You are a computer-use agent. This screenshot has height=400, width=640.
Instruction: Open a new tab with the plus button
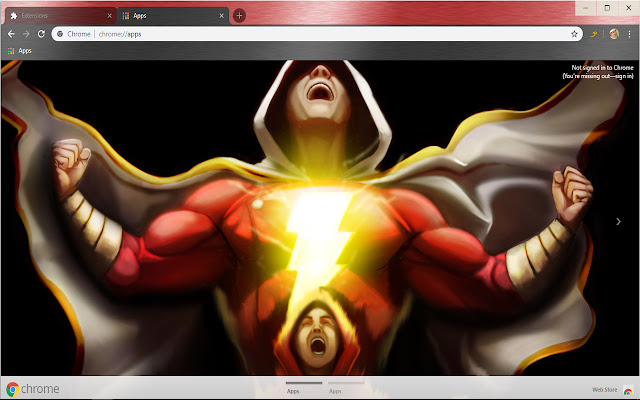(x=239, y=16)
